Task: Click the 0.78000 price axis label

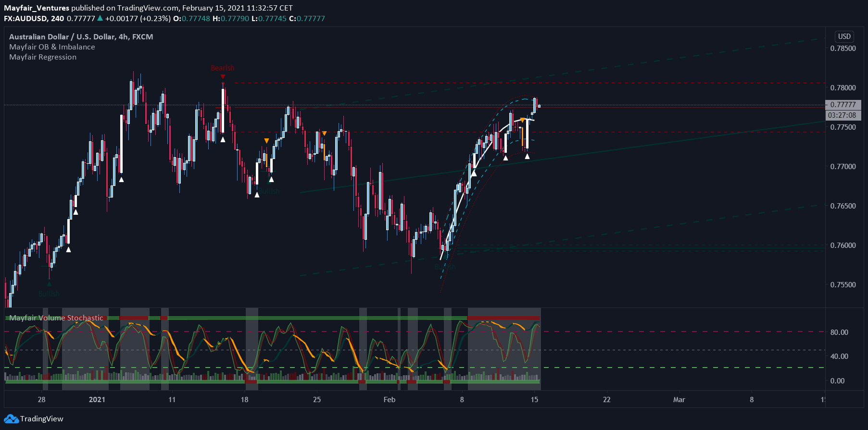Action: coord(843,87)
